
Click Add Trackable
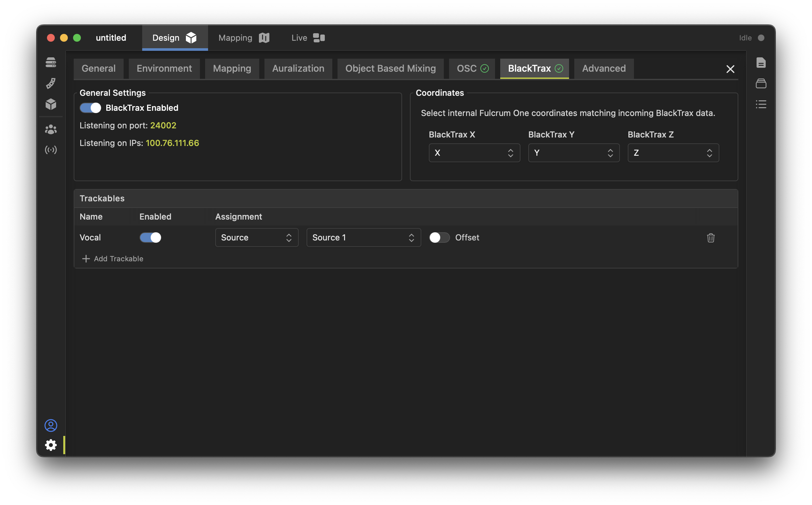[x=113, y=259]
